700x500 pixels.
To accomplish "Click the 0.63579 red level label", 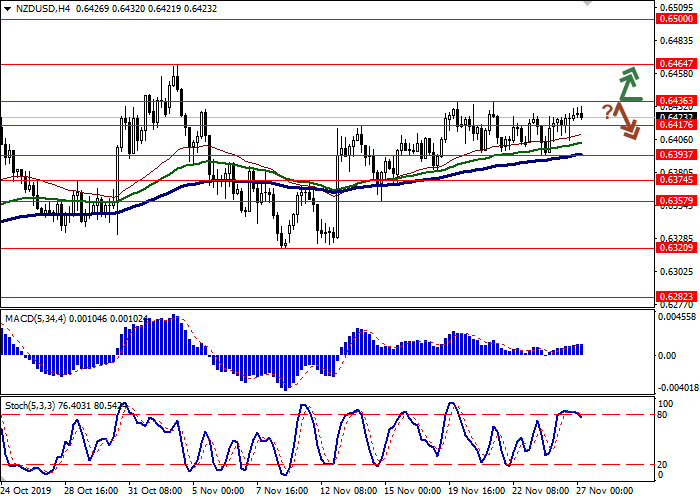I will tap(675, 201).
